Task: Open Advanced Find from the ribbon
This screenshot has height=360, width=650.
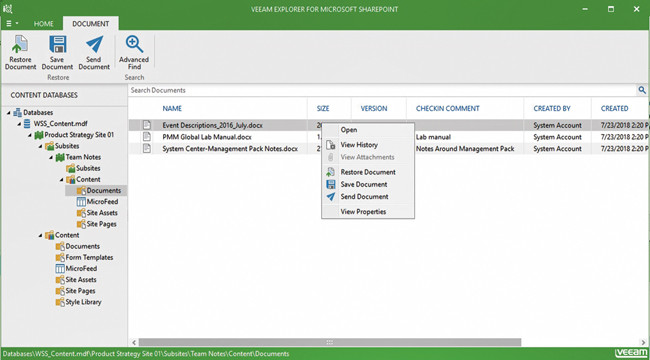Action: (134, 52)
